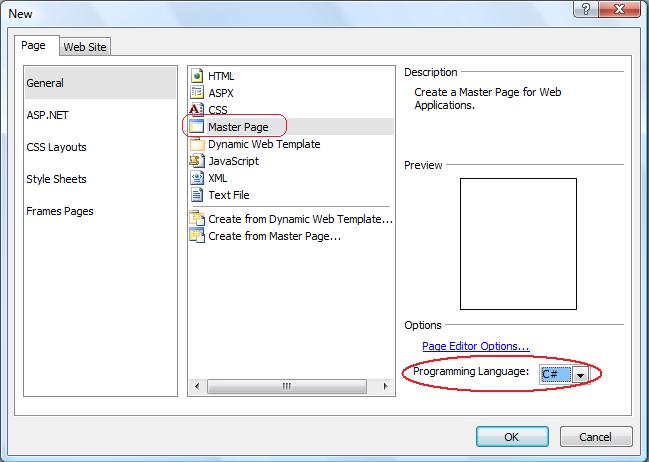Select the ASP.NET category

coord(47,115)
